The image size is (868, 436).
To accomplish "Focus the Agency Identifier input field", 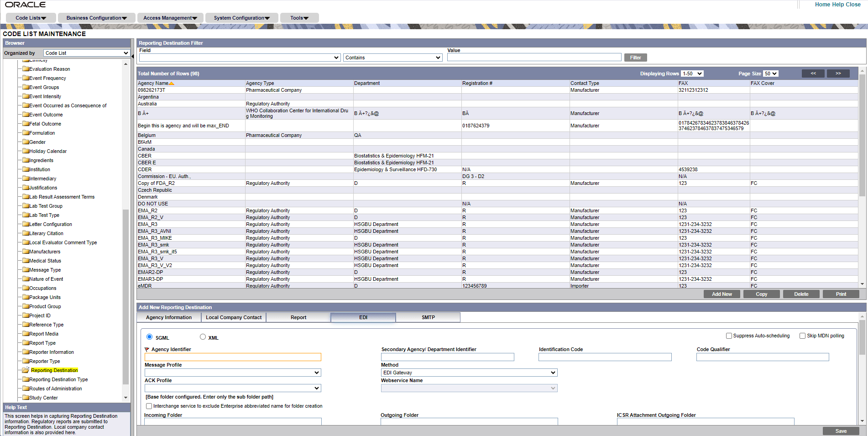I will [x=233, y=357].
